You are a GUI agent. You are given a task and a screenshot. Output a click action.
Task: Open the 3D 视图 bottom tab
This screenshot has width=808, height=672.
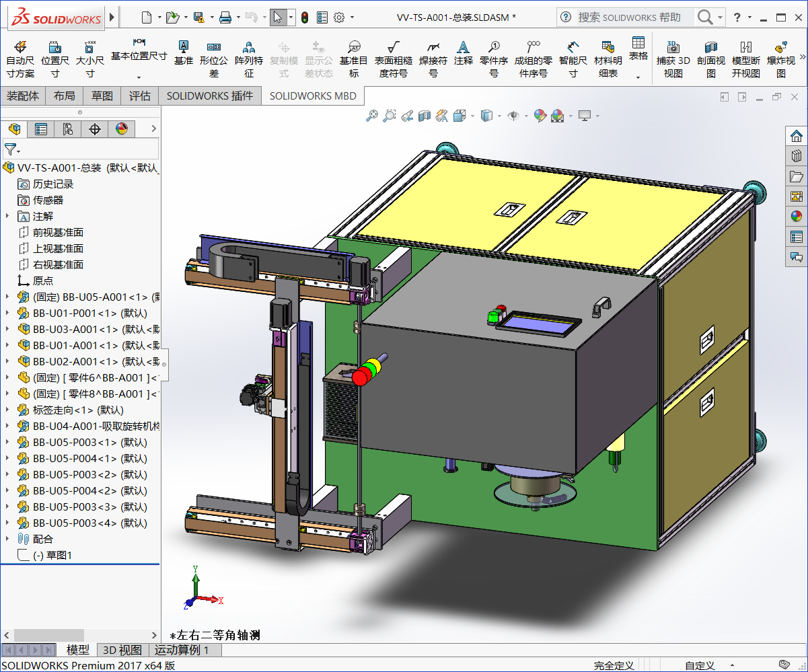121,650
